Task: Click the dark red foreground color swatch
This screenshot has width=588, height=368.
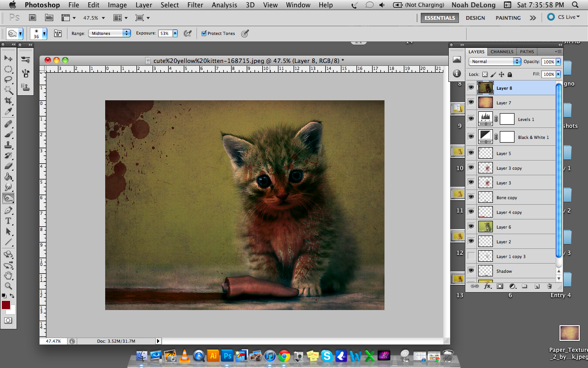Action: click(x=6, y=305)
